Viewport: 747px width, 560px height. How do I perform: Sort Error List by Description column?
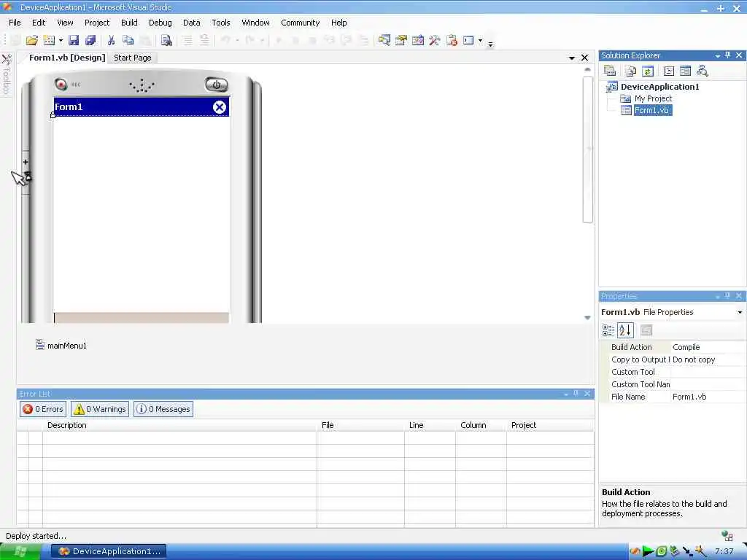click(180, 425)
